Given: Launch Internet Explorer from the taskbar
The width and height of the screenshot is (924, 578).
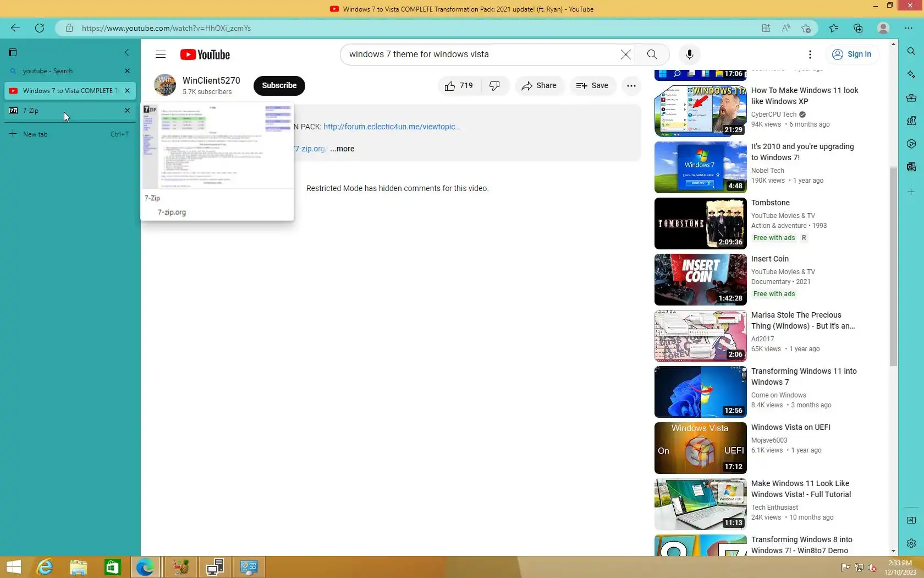Looking at the screenshot, I should (45, 567).
